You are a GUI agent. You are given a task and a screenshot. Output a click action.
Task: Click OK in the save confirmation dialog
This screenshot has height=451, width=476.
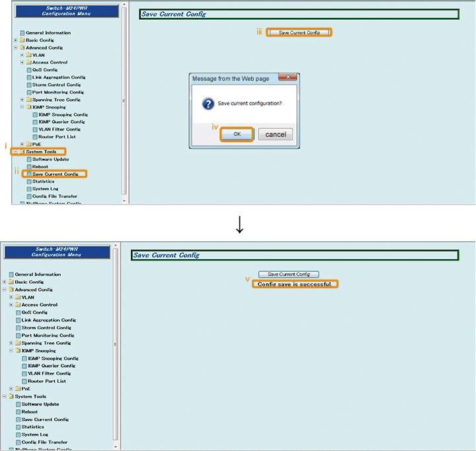tap(237, 134)
